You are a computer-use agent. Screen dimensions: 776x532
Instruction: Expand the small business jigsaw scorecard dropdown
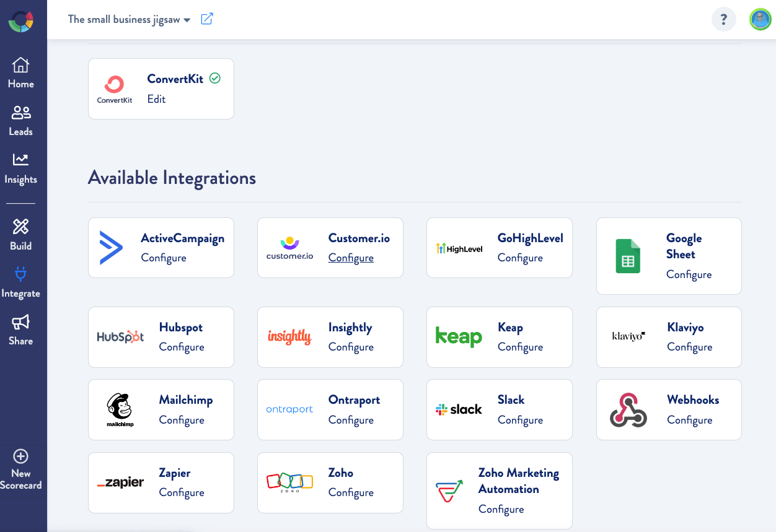coord(130,19)
